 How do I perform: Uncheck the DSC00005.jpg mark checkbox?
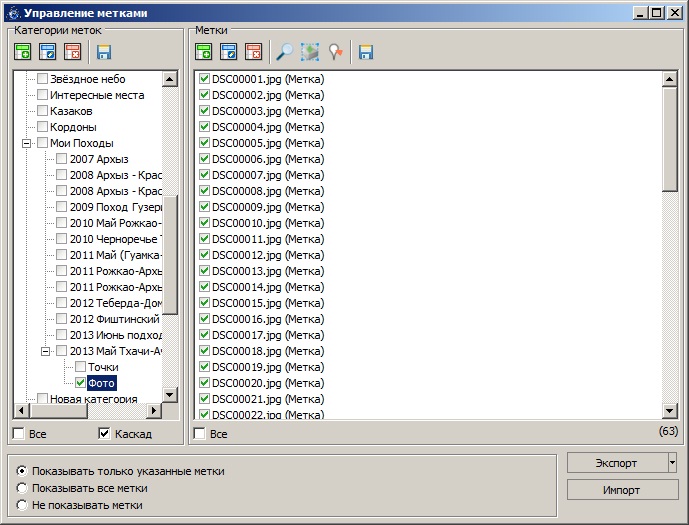coord(204,143)
